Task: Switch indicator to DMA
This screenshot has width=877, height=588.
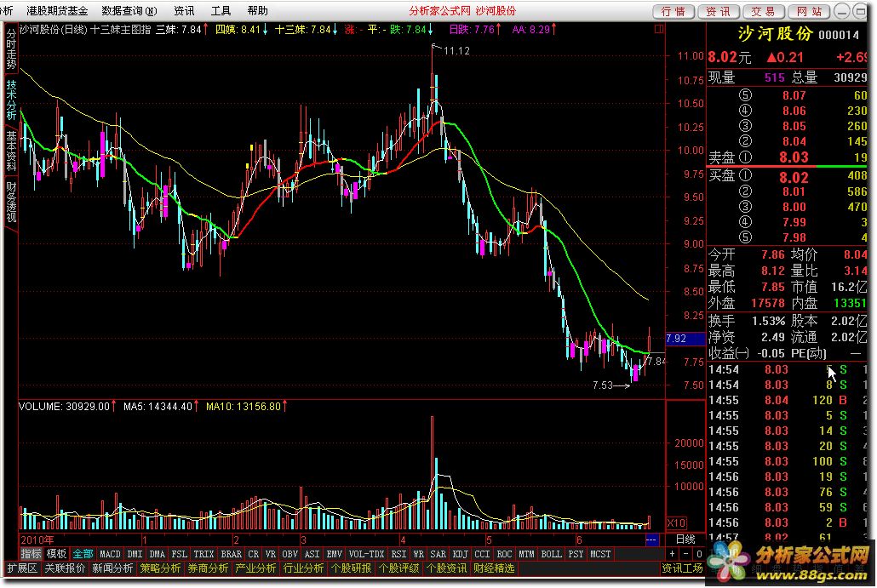Action: [158, 554]
